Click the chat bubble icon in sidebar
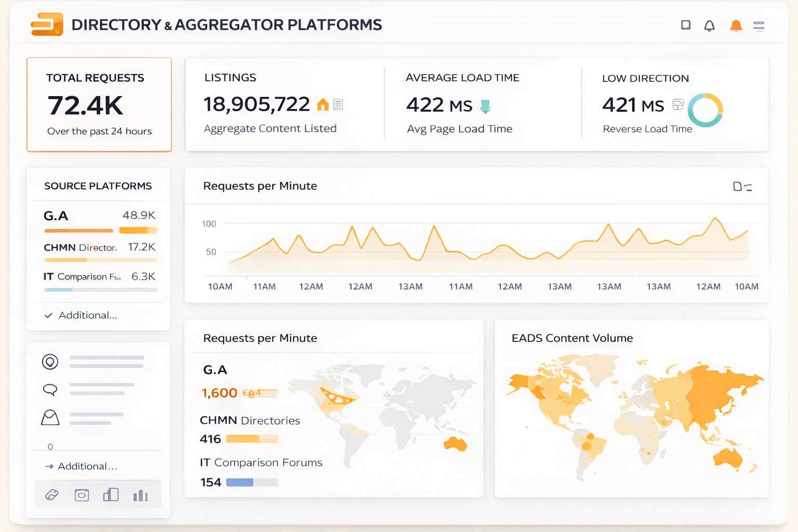Screen dimensions: 798x532 pyautogui.click(x=50, y=389)
